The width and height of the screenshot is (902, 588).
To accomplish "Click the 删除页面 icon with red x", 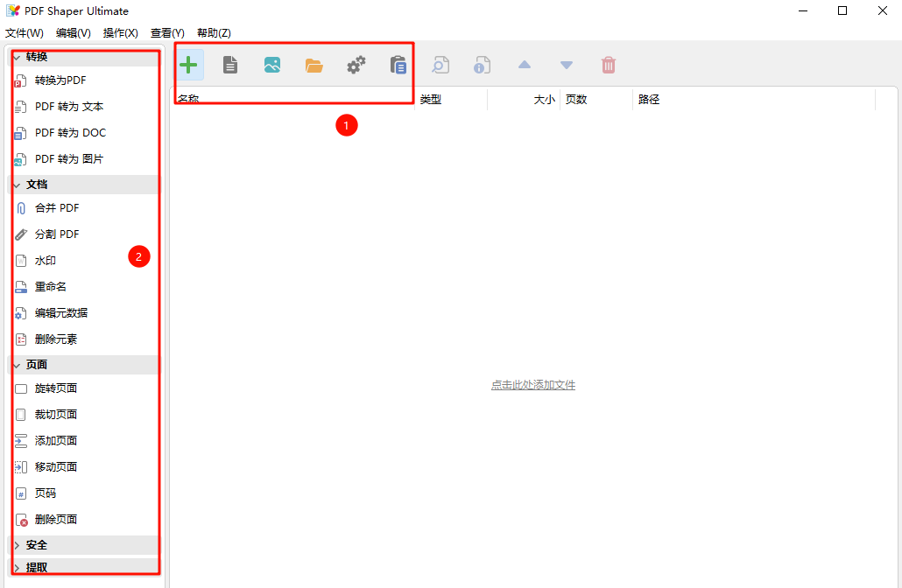I will [21, 520].
